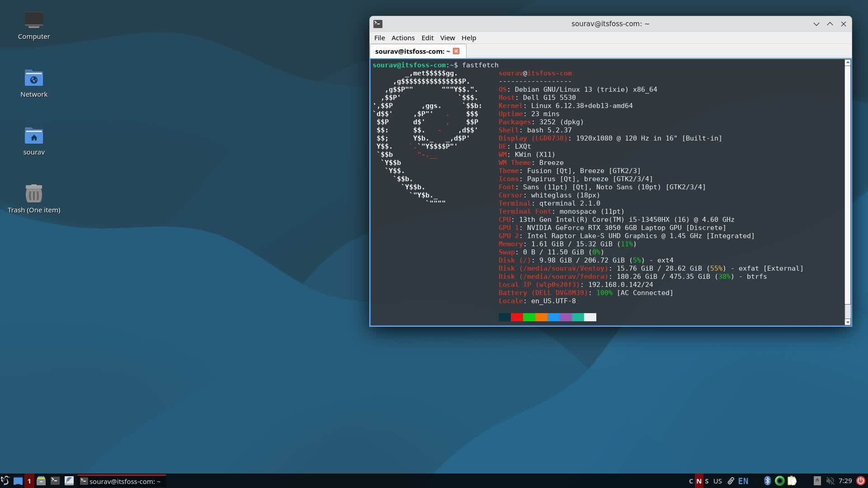Viewport: 868px width, 488px height.
Task: Open the feather text editor launcher
Action: tap(69, 481)
